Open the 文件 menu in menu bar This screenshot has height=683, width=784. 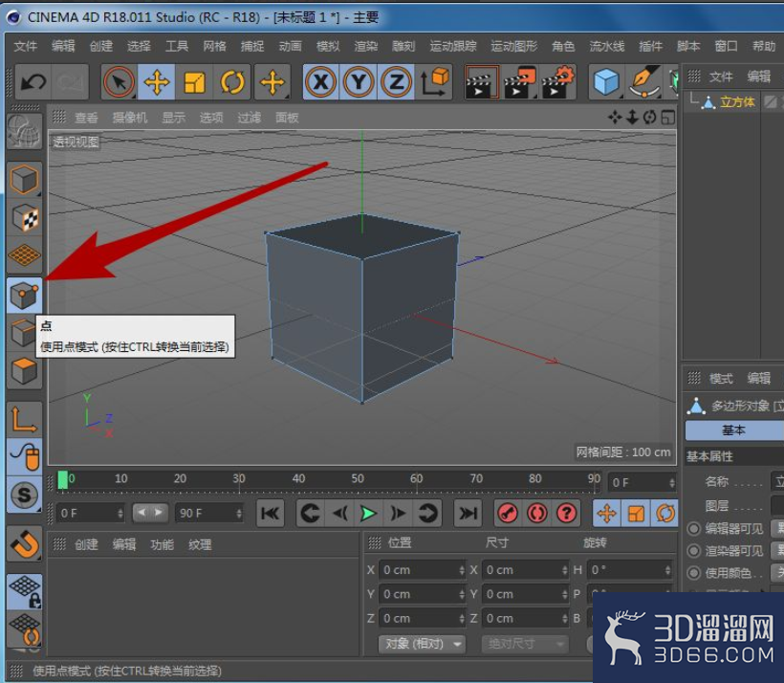pyautogui.click(x=25, y=46)
